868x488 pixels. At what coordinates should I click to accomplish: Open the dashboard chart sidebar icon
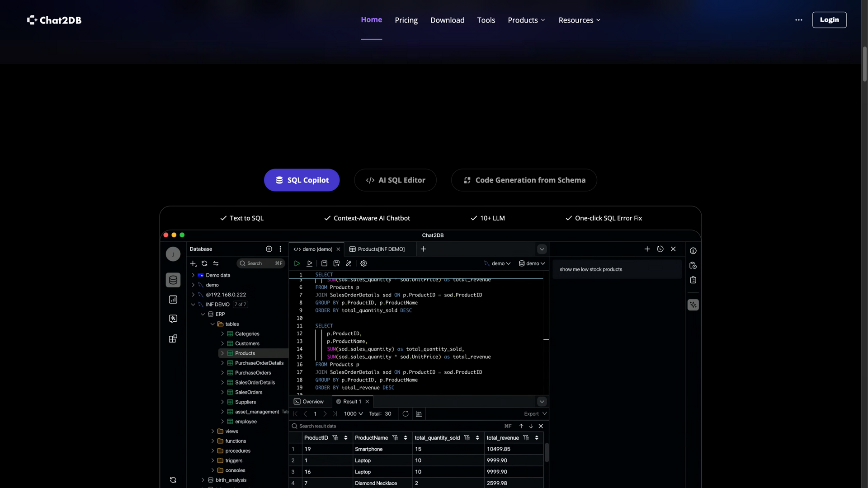pos(173,300)
